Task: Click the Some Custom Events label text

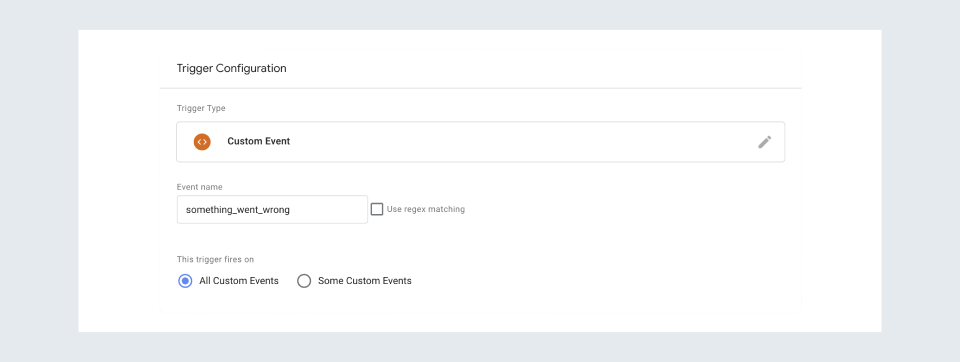Action: pyautogui.click(x=365, y=281)
